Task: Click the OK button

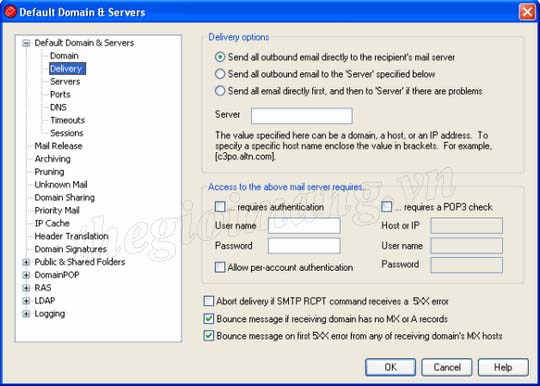Action: 390,367
